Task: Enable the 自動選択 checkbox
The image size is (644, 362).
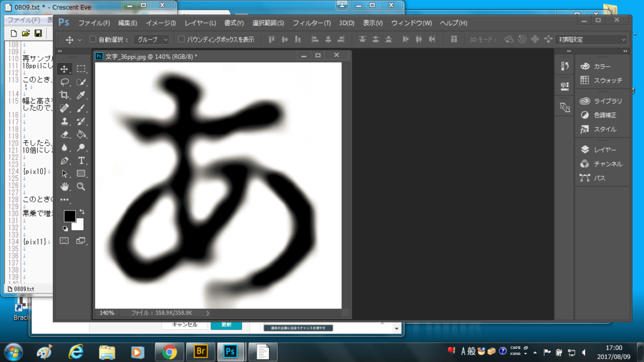Action: [93, 40]
